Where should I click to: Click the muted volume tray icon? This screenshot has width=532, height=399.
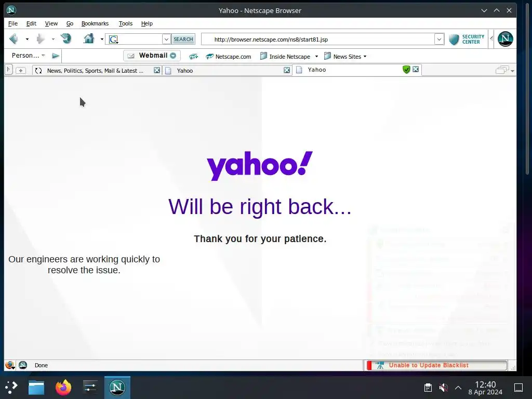coord(443,388)
